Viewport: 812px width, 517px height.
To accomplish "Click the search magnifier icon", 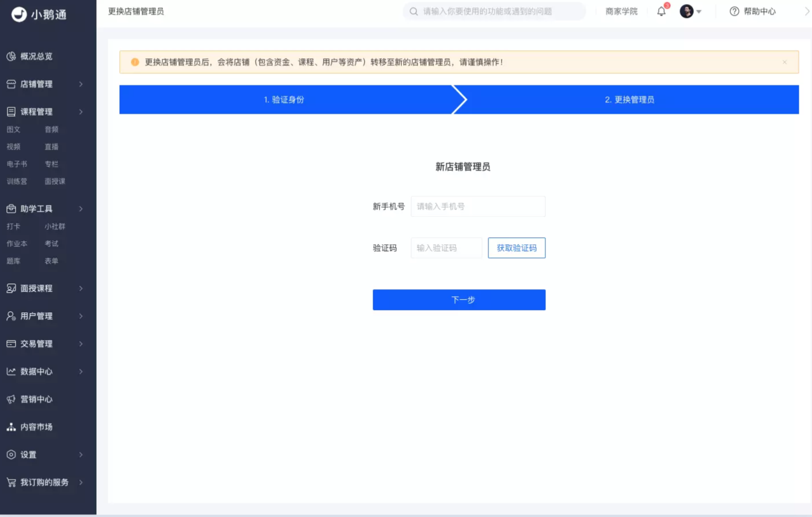I will tap(413, 12).
